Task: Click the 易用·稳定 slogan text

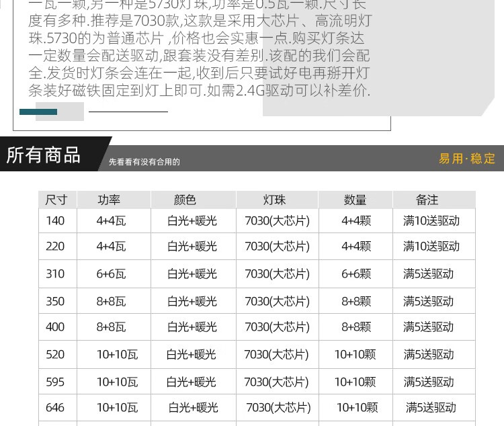Action: (467, 159)
